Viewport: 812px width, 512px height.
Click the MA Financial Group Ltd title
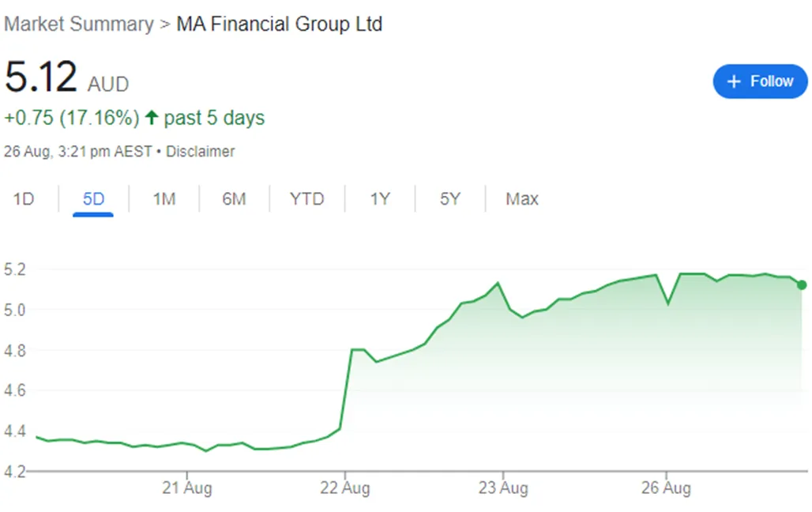[279, 24]
